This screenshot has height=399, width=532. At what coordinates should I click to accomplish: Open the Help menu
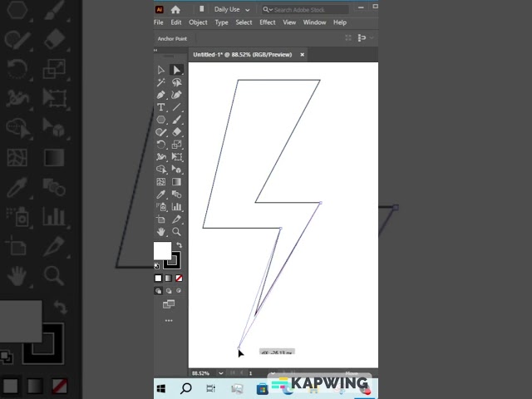tap(340, 22)
